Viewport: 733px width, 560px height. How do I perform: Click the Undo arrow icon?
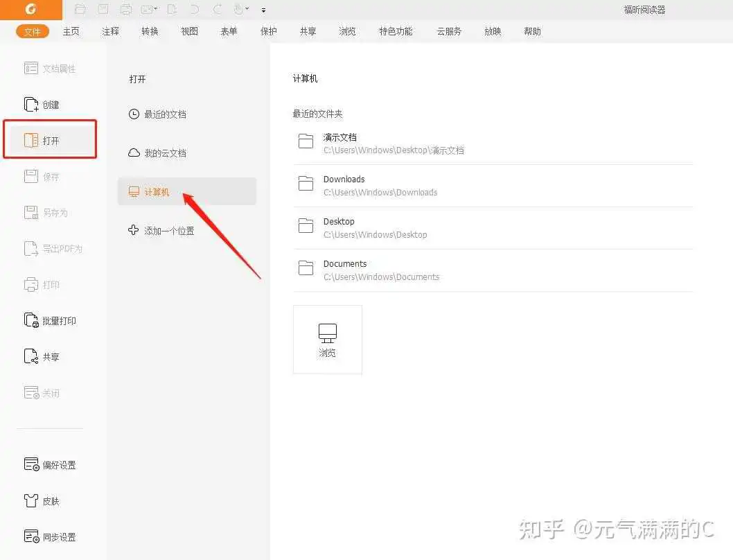tap(195, 9)
